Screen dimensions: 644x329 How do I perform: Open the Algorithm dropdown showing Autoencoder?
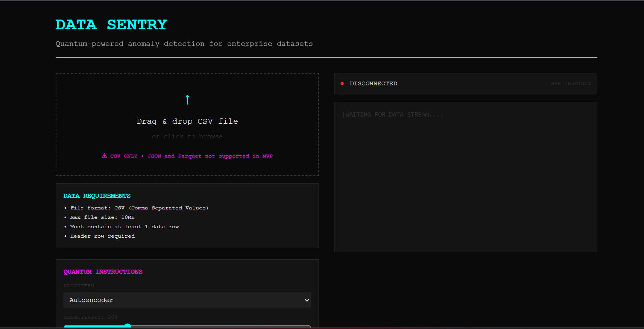point(187,300)
